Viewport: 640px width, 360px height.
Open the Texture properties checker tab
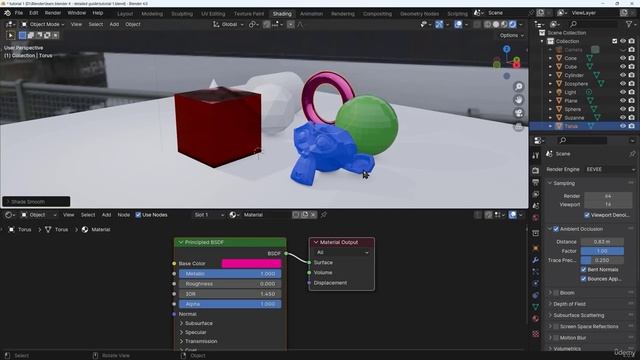536,334
